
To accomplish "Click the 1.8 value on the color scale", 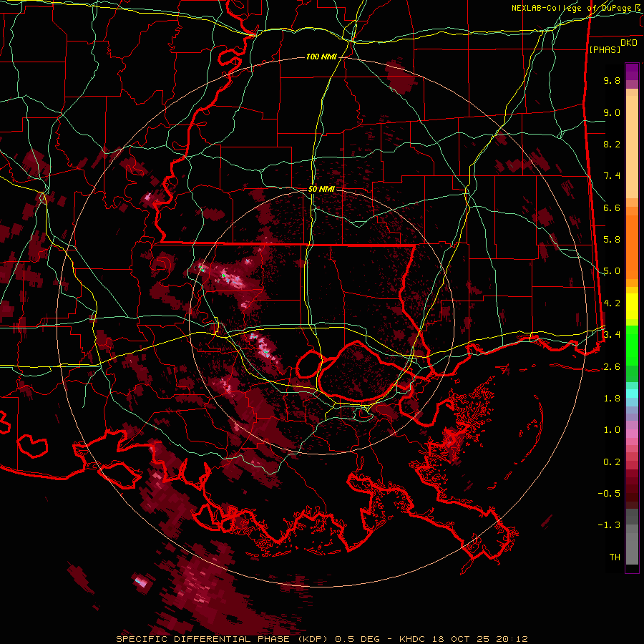I will [612, 399].
